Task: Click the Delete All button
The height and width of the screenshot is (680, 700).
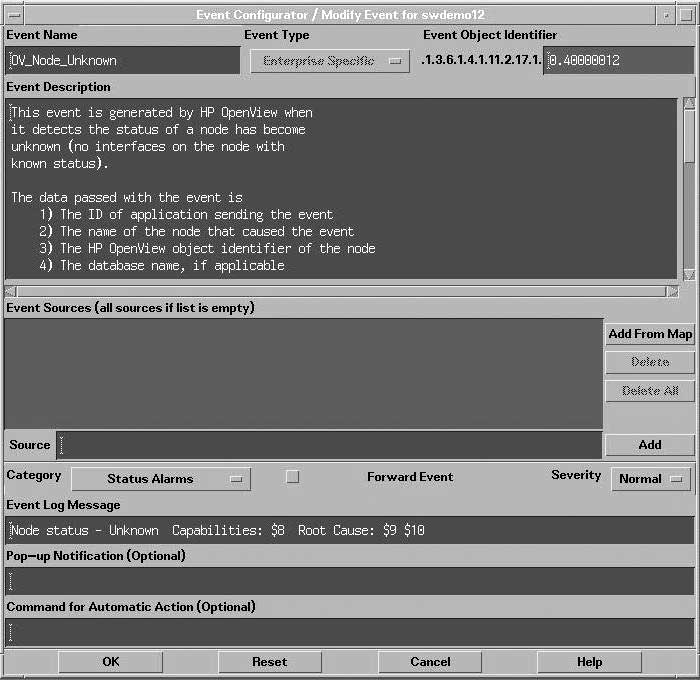Action: 650,391
